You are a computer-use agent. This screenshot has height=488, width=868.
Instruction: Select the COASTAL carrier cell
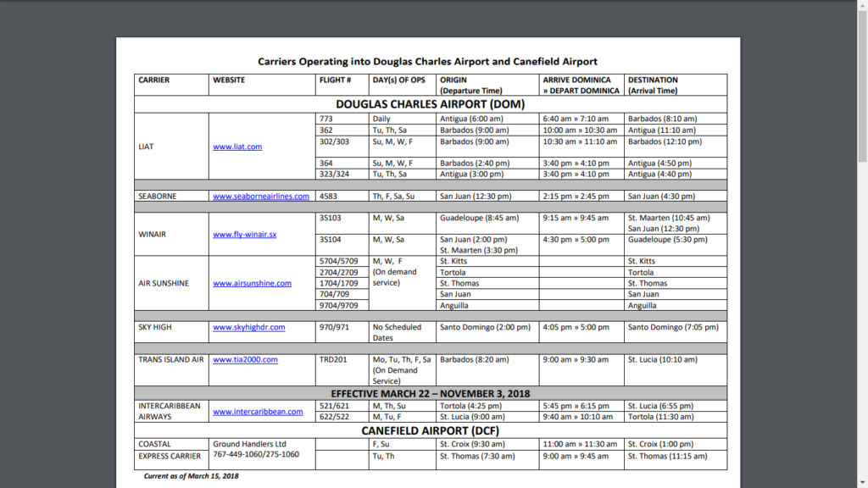pyautogui.click(x=171, y=444)
